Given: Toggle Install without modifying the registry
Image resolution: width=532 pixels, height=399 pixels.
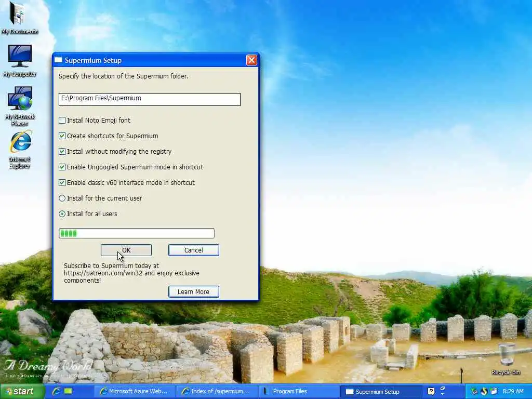Looking at the screenshot, I should click(x=62, y=151).
